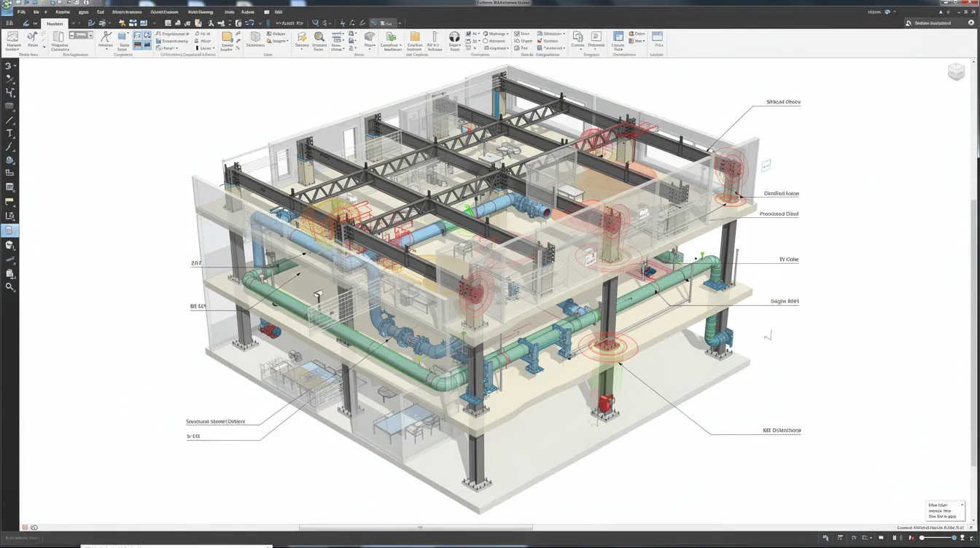
Task: Choose the blue sphere tool in left toolbar
Action: (9, 160)
